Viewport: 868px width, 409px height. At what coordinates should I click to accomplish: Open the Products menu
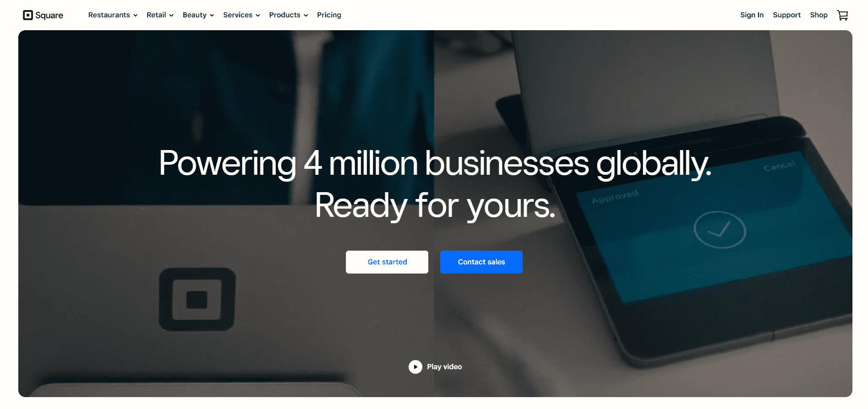[285, 15]
